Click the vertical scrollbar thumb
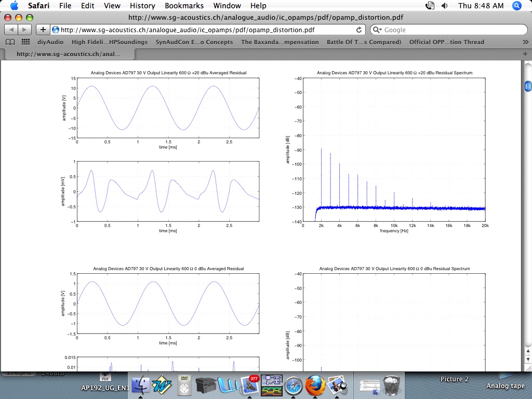The width and height of the screenshot is (532, 399). (528, 86)
